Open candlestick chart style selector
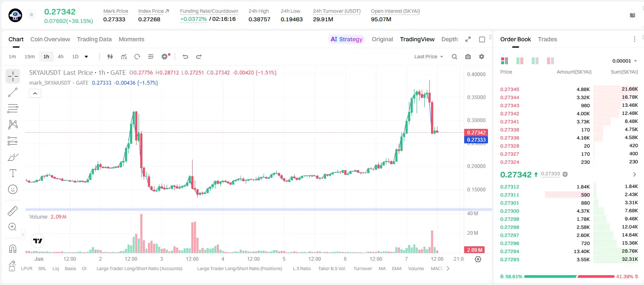644x285 pixels. point(110,57)
